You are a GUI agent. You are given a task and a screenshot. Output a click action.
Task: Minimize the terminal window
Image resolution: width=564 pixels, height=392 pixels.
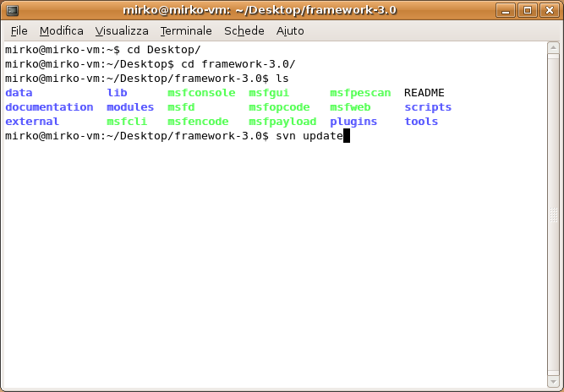tap(506, 10)
